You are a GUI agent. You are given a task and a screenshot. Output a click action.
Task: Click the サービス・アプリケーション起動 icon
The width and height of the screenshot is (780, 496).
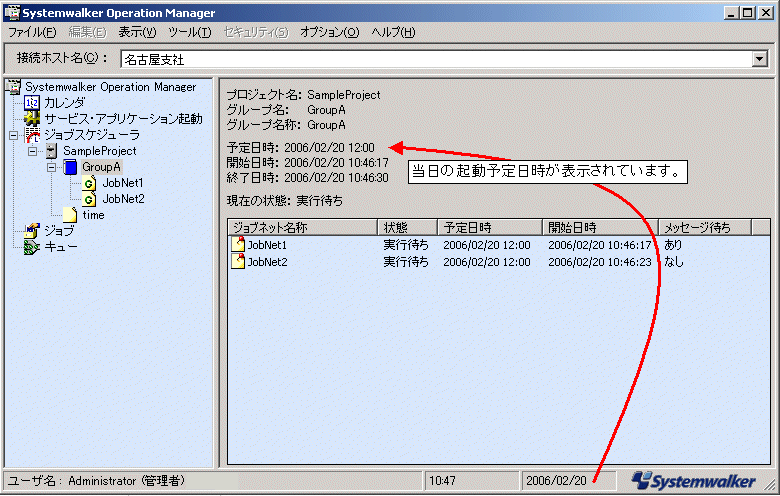(x=32, y=119)
